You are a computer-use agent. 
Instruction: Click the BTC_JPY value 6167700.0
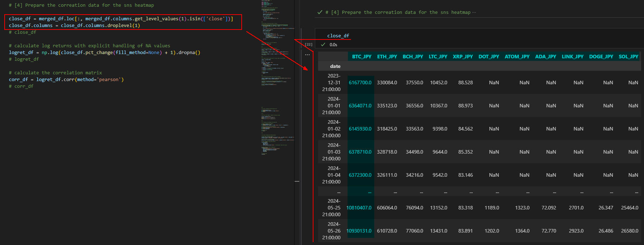(360, 82)
